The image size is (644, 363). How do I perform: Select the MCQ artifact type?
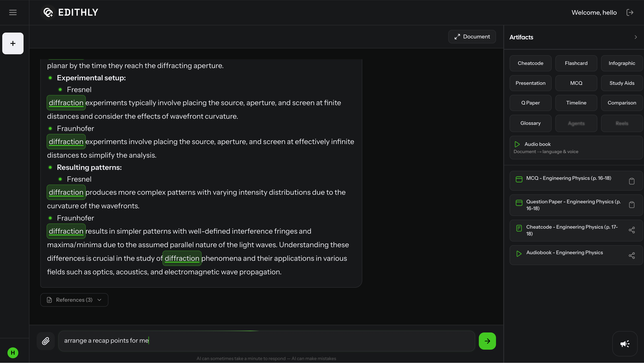(x=576, y=83)
